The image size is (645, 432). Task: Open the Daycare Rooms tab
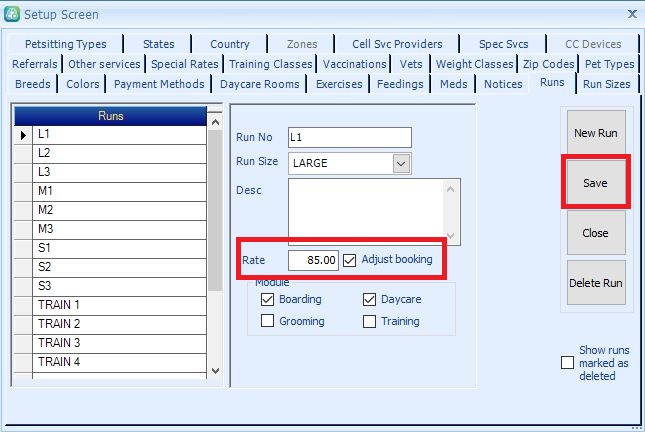click(259, 85)
